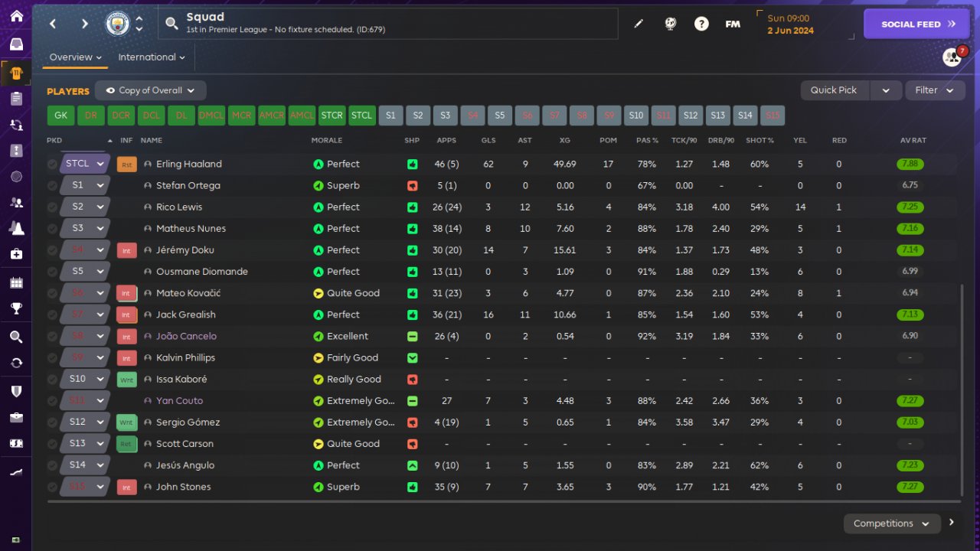Click the Social Feed button
This screenshot has height=551, width=980.
click(x=916, y=24)
